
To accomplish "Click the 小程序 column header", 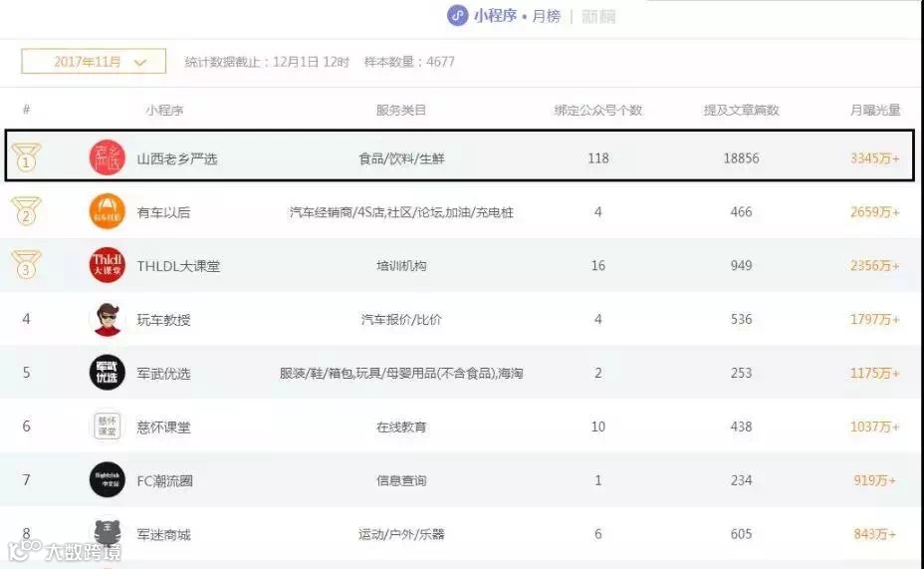I will 164,111.
